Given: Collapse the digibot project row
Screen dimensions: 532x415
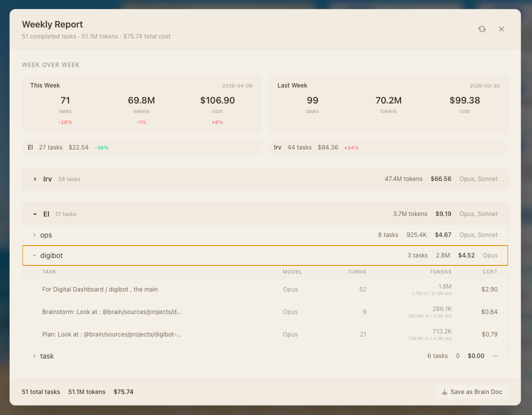Looking at the screenshot, I should (x=265, y=255).
